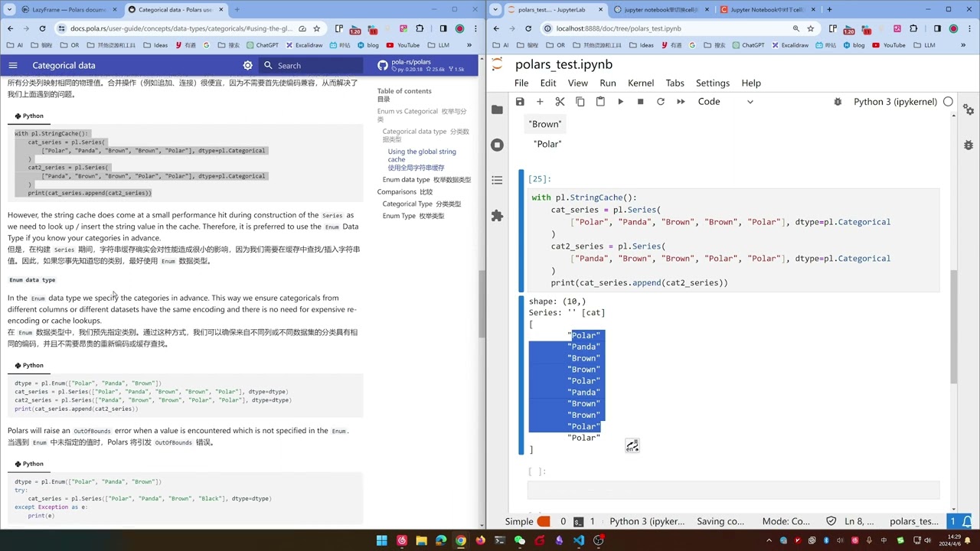Open the debugger panel bug icon in the right sidebar

tap(969, 145)
